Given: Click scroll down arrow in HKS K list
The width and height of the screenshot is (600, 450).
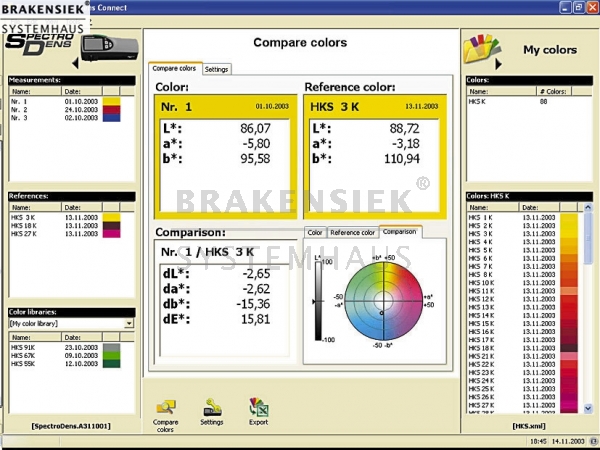Looking at the screenshot, I should pos(588,408).
